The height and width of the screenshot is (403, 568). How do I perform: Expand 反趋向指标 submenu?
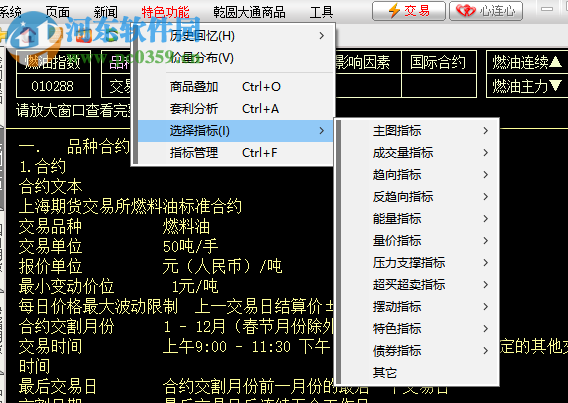point(419,197)
